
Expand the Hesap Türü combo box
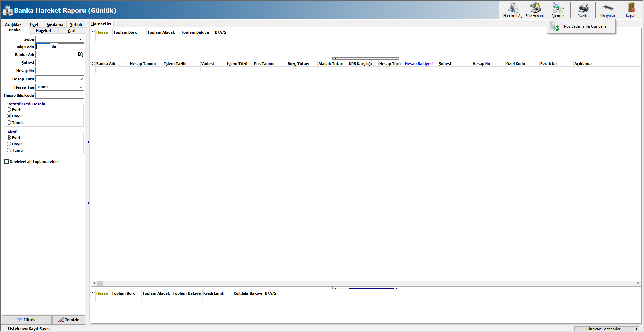81,79
